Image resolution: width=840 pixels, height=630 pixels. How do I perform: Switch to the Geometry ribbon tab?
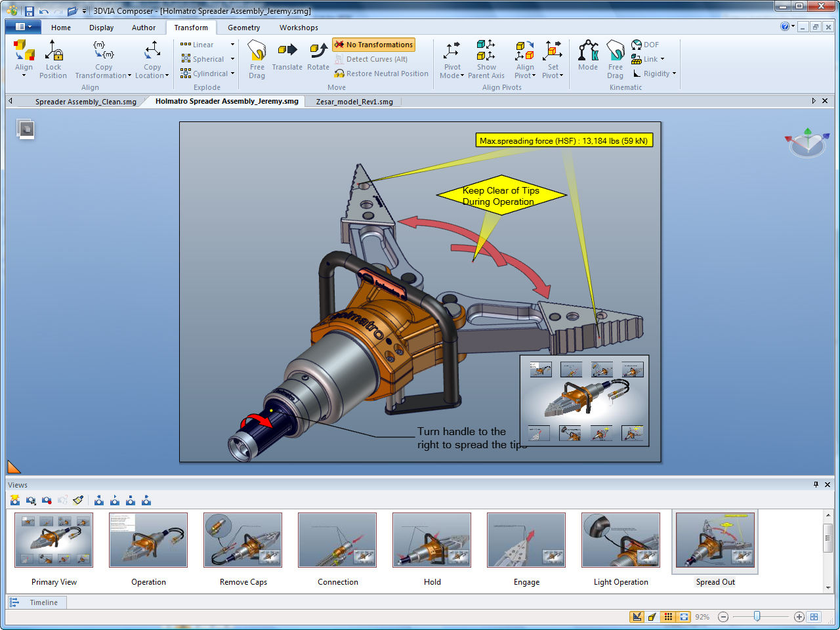(243, 28)
